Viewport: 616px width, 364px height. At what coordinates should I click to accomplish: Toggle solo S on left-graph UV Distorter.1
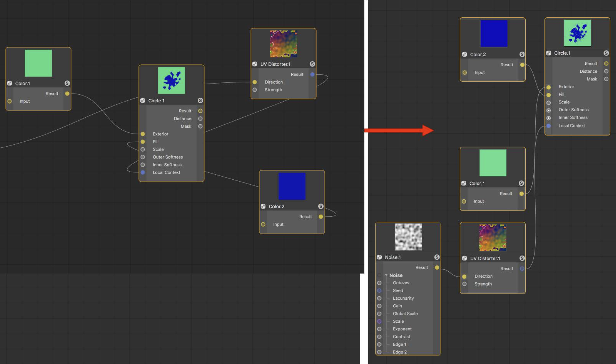click(312, 64)
